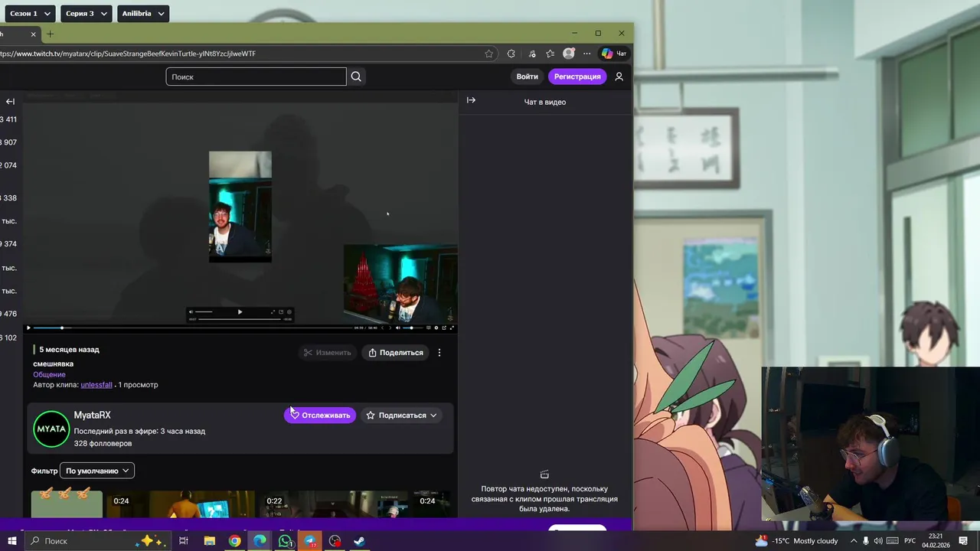Adjust the main player volume slider
Image resolution: width=980 pixels, height=551 pixels.
[x=413, y=328]
